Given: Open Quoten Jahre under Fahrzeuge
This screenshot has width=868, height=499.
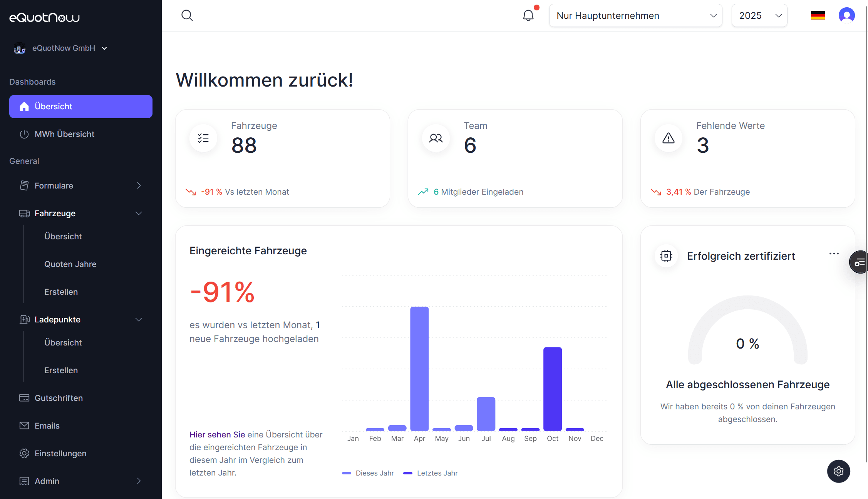Looking at the screenshot, I should 70,264.
